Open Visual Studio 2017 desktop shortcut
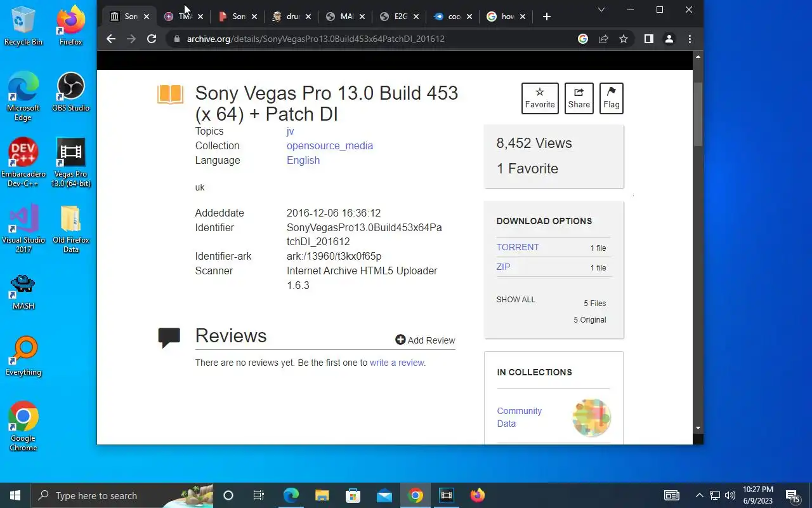Viewport: 812px width, 508px height. coord(23,229)
